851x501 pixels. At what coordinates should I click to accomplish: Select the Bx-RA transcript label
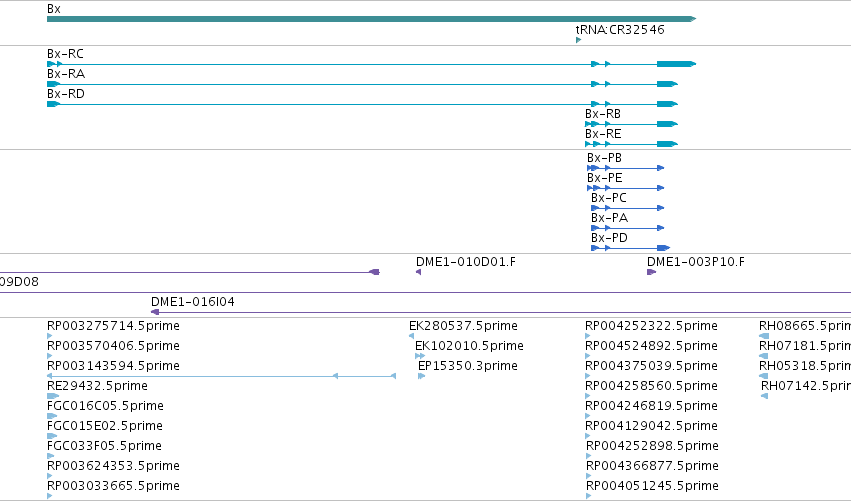pyautogui.click(x=66, y=74)
